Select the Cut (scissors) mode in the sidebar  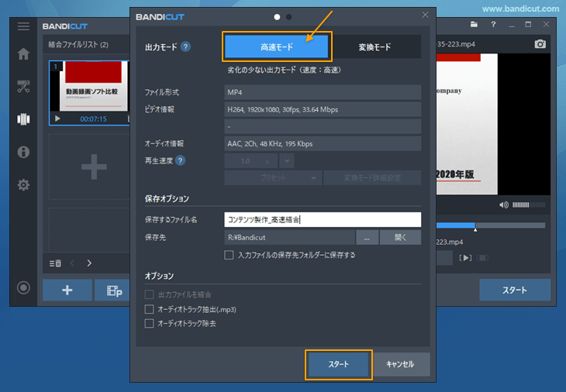point(23,87)
